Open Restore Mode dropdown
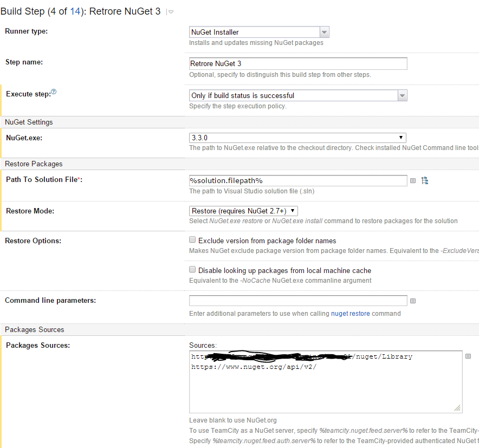Viewport: 479px width, 448px height. click(x=243, y=211)
